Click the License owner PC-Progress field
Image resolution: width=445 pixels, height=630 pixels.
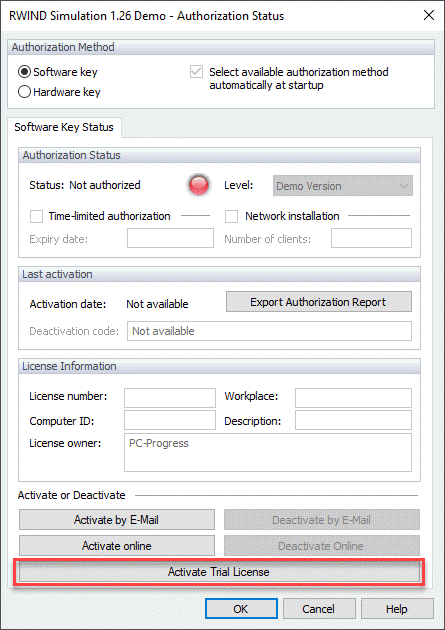click(x=268, y=452)
